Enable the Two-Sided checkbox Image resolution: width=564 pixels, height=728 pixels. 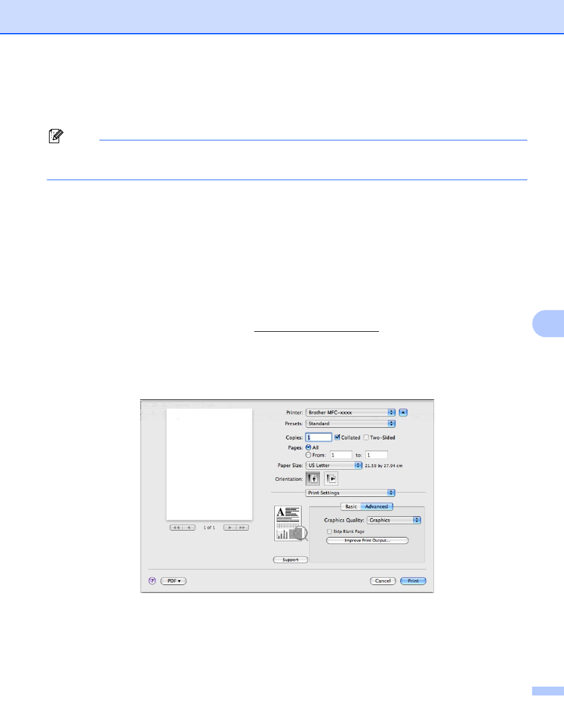(367, 438)
